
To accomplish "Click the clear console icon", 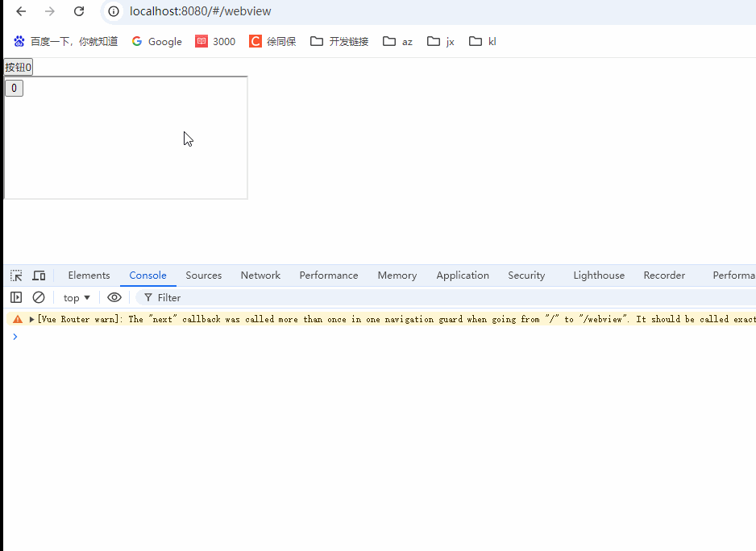I will point(39,297).
